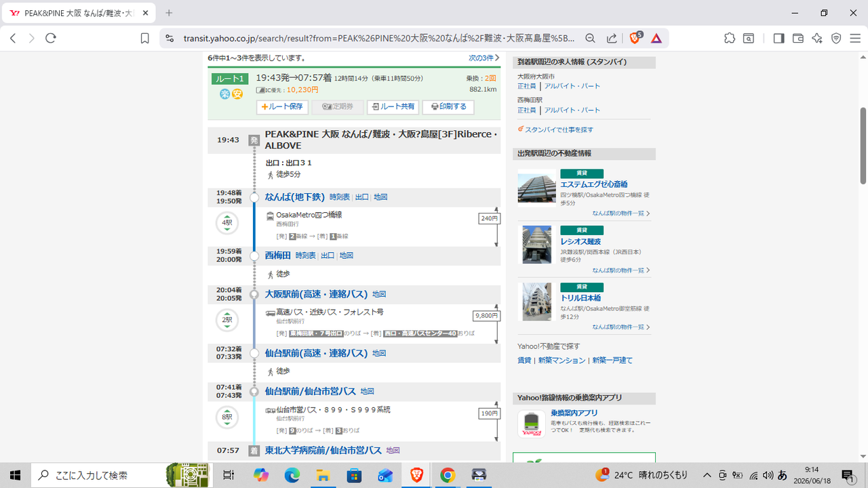
Task: Open 地図 for 大阪駅前(高速・連絡バス)
Action: [379, 294]
